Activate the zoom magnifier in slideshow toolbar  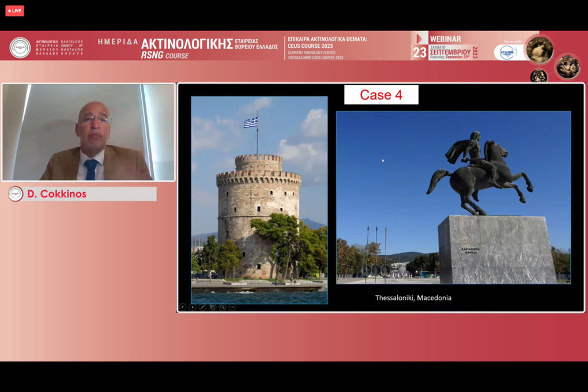[223, 307]
